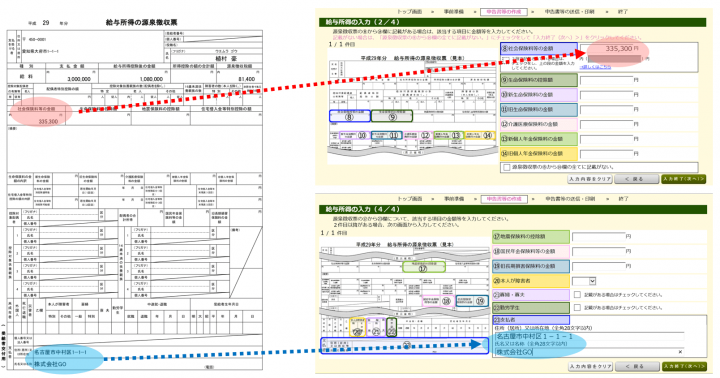Image resolution: width=720 pixels, height=378 pixels.
Task: Select 申告書等の作成 step in the 2/4 screen
Action: point(504,11)
